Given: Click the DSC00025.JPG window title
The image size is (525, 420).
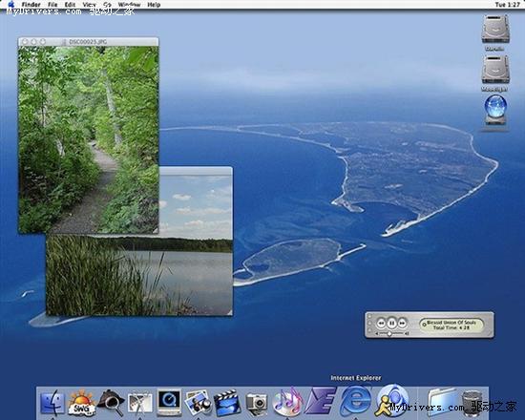Looking at the screenshot, I should click(x=88, y=42).
